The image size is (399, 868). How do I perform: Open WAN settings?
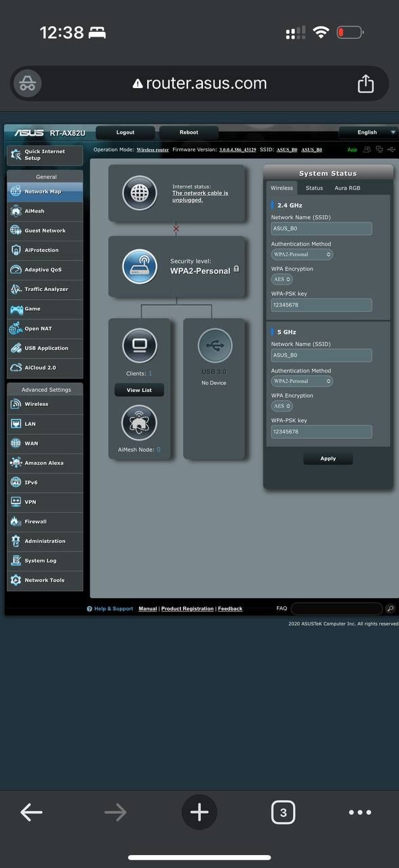click(45, 443)
